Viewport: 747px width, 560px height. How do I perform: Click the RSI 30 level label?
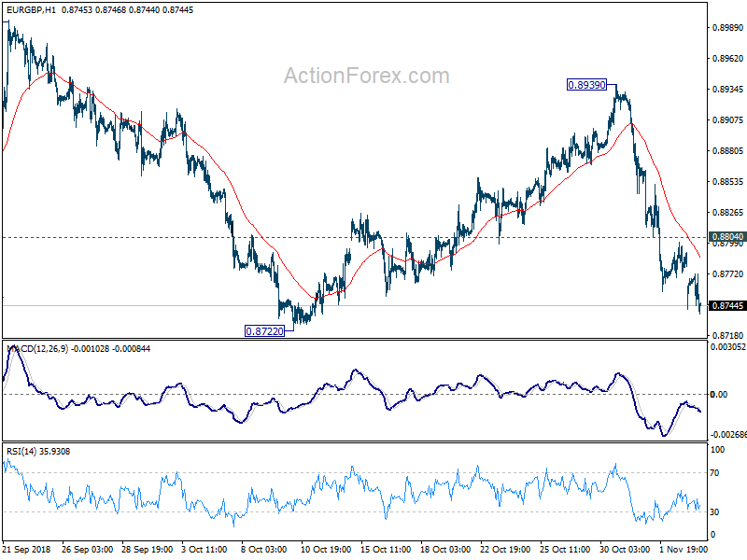pos(714,511)
